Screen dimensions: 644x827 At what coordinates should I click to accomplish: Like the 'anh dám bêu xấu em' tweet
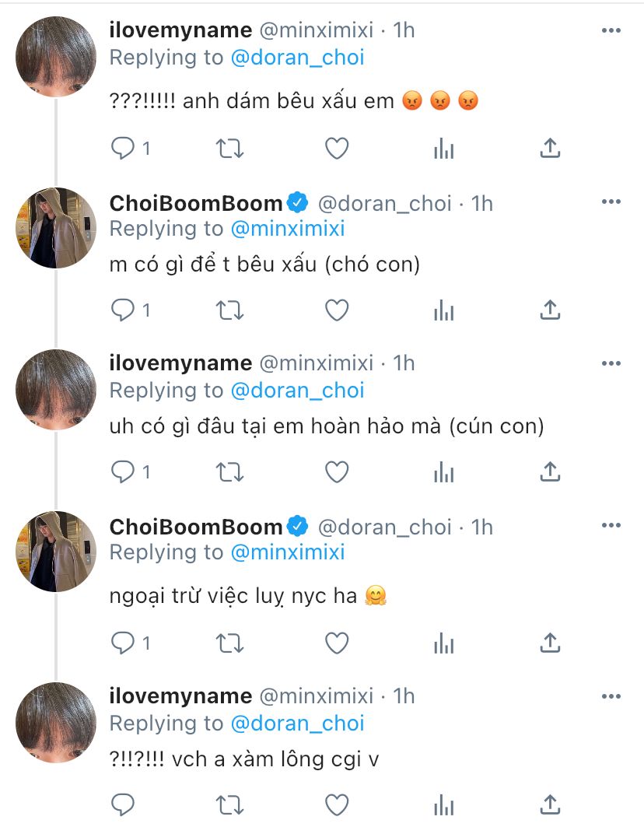click(x=336, y=148)
